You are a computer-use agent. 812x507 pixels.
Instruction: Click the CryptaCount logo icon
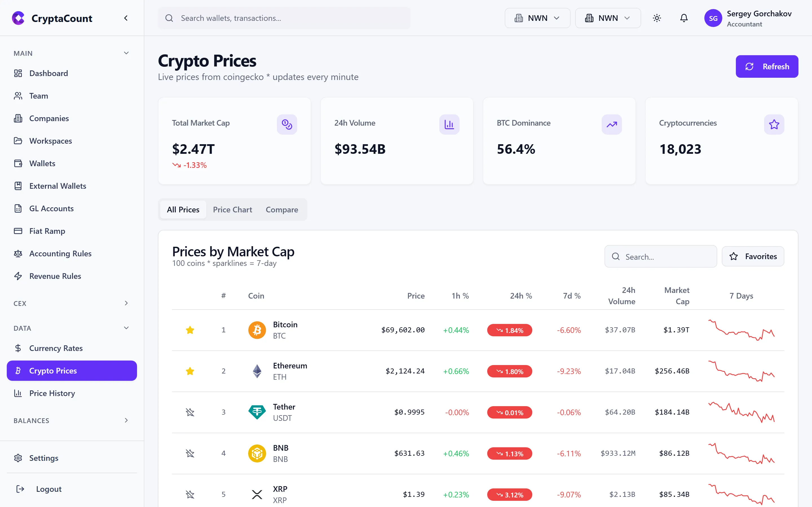tap(18, 18)
